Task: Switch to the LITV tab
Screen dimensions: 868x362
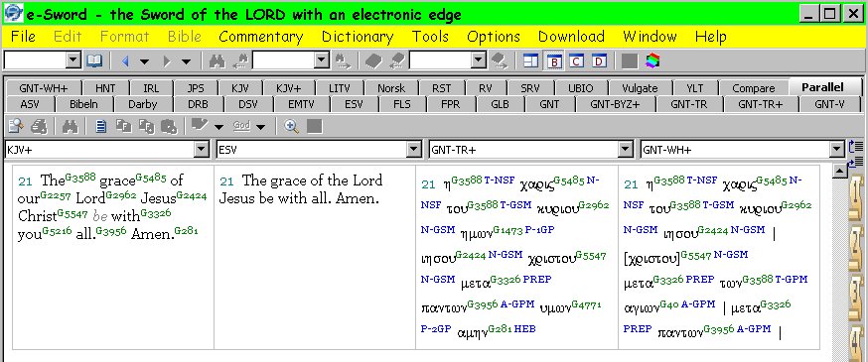Action: click(340, 88)
